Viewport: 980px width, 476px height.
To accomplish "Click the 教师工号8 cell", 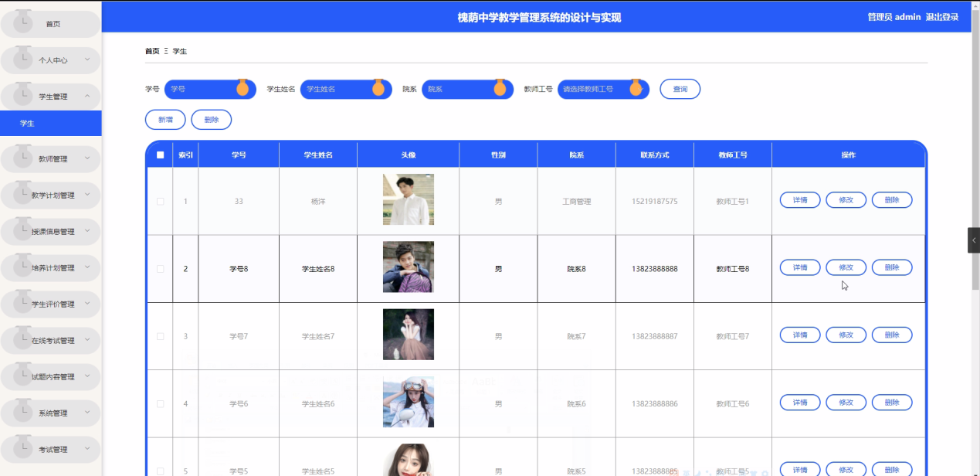I will tap(732, 269).
